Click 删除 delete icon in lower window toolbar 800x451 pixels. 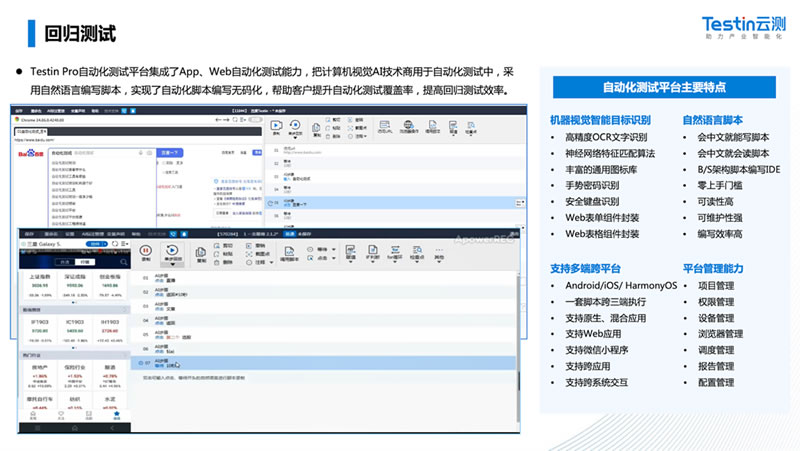[217, 262]
